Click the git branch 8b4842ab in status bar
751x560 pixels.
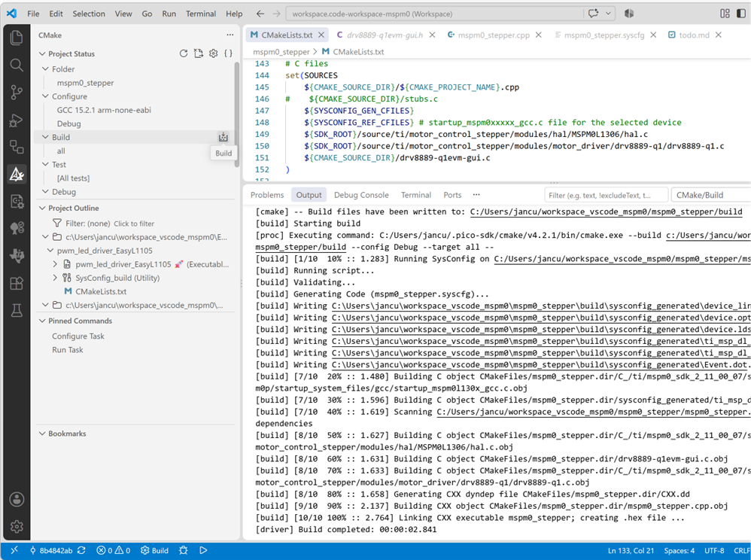[50, 550]
